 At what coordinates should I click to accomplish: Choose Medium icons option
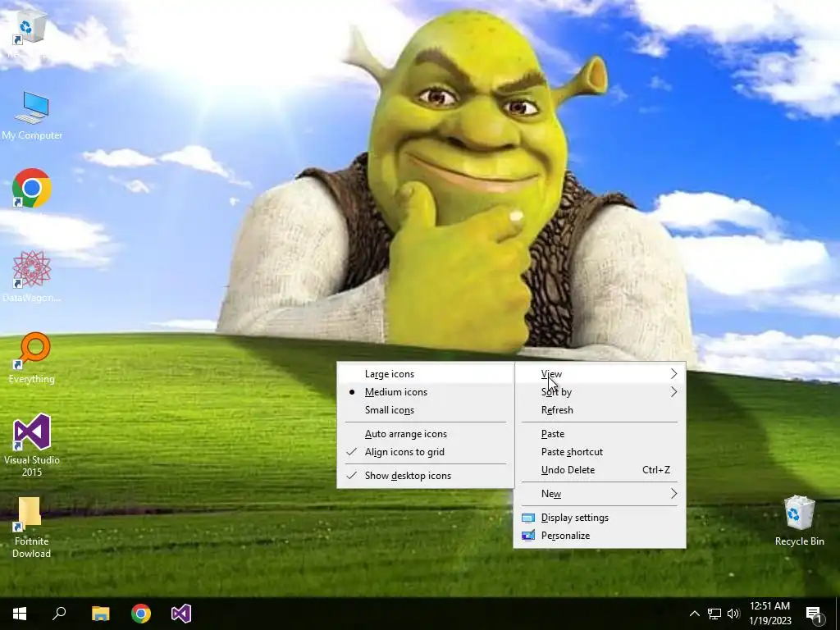[x=426, y=392]
